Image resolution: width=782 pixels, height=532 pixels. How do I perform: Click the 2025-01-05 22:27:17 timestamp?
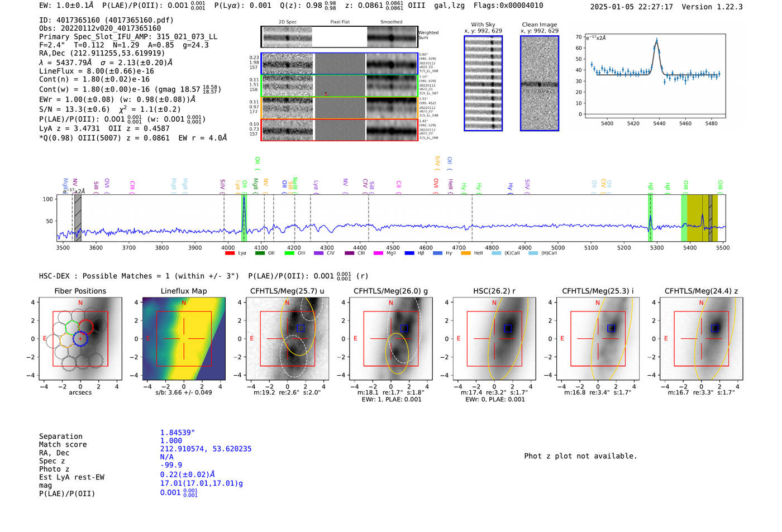[x=631, y=7]
